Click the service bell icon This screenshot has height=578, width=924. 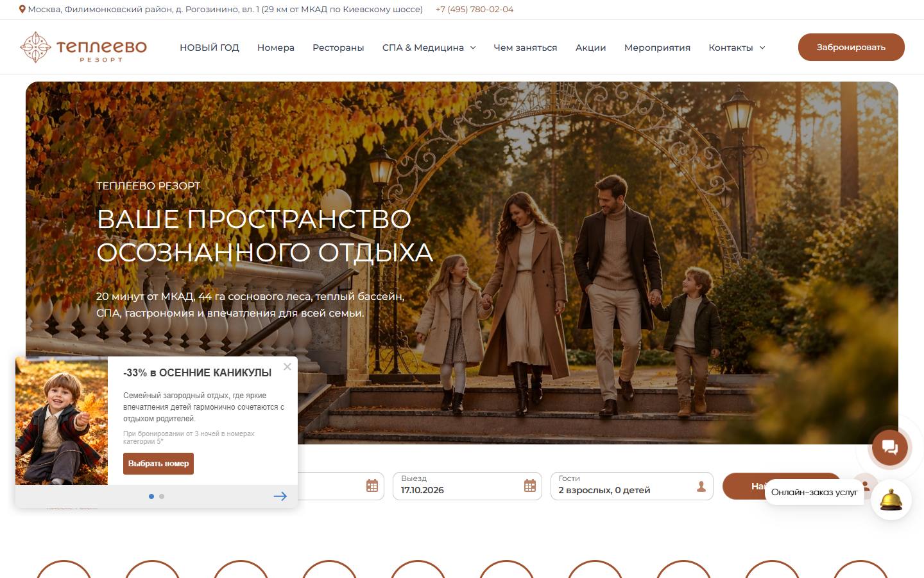coord(891,500)
